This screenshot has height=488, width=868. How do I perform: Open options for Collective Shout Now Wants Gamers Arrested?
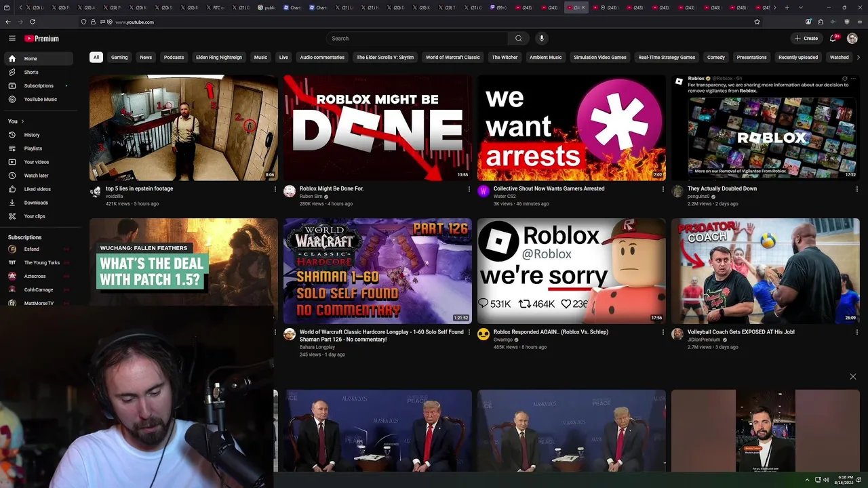[663, 189]
